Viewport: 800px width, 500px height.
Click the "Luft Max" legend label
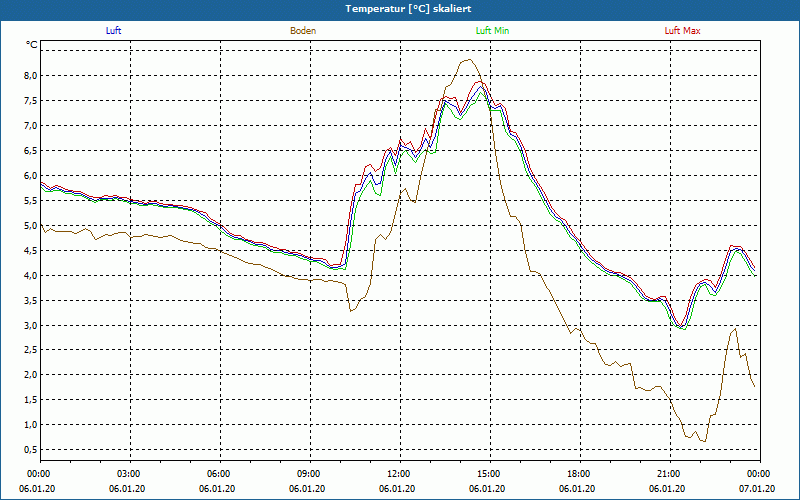(x=682, y=31)
